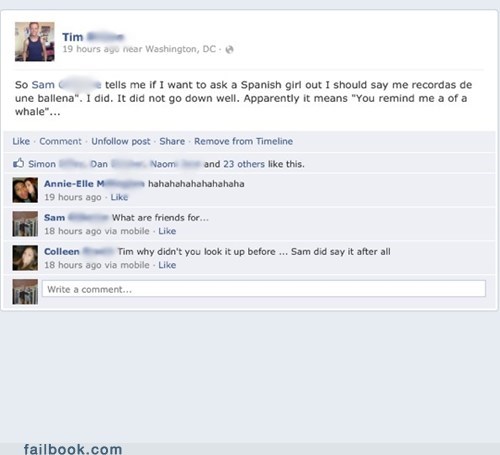The image size is (500, 455).
Task: Open Sam's comment avatar thumbnail
Action: [x=25, y=224]
